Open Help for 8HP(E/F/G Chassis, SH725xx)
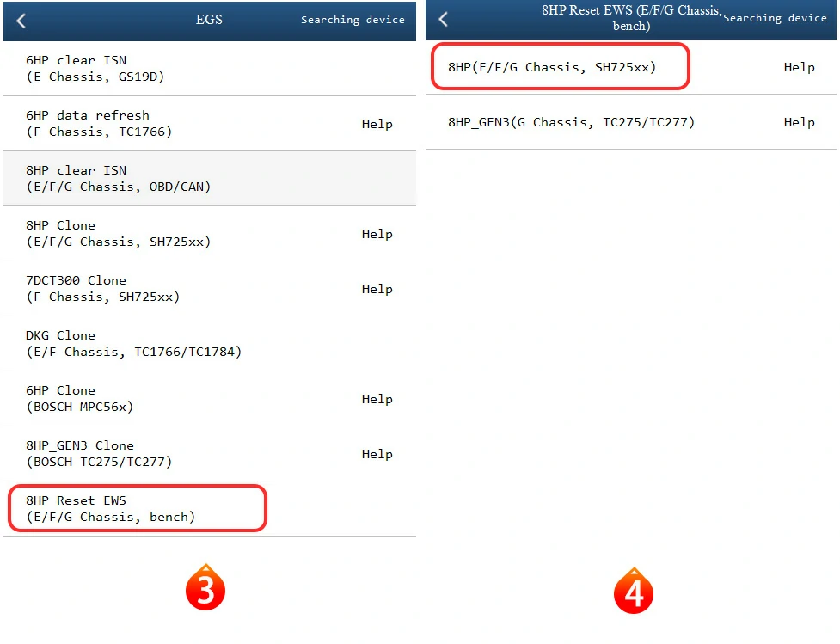The width and height of the screenshot is (840, 644). (x=799, y=67)
